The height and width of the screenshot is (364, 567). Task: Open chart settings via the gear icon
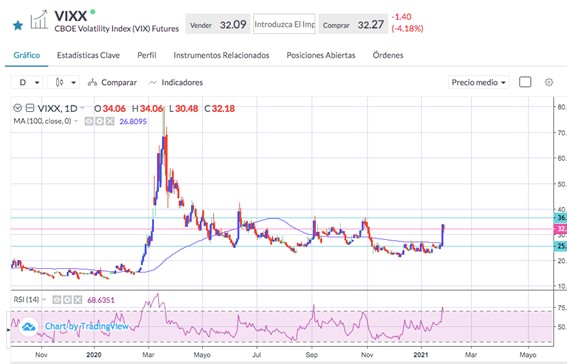coord(549,82)
